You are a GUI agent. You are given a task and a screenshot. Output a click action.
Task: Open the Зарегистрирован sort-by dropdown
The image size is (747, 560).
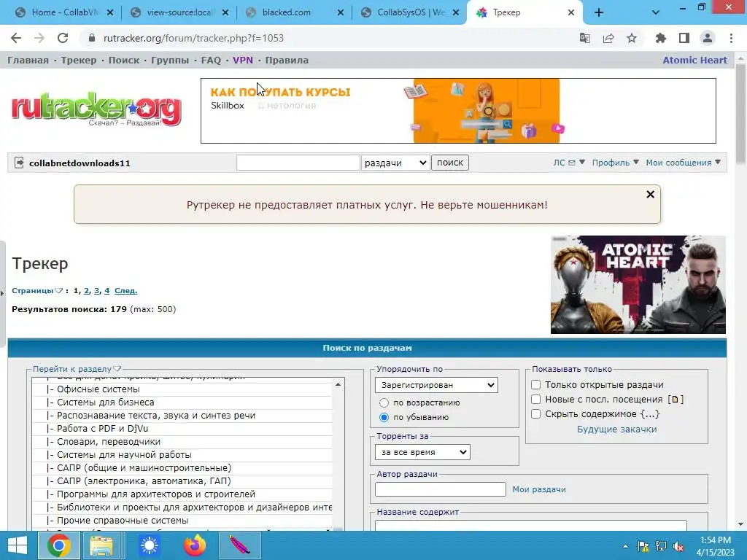tap(436, 385)
